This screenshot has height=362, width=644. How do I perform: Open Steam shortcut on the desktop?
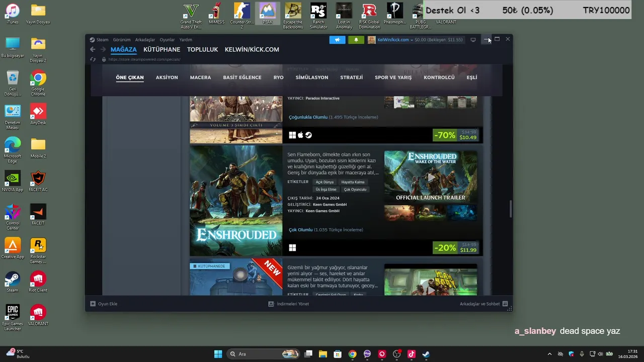click(13, 282)
